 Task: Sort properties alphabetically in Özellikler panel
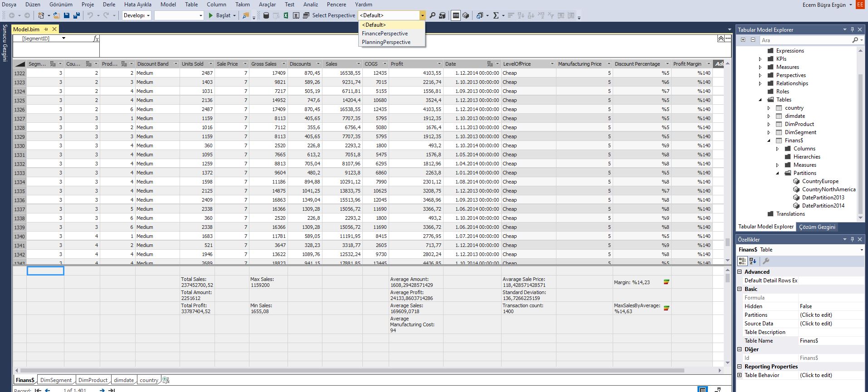(753, 261)
